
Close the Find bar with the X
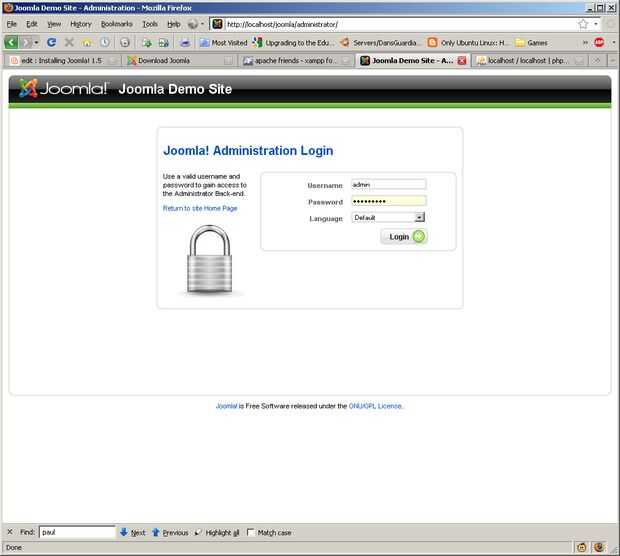[x=10, y=532]
